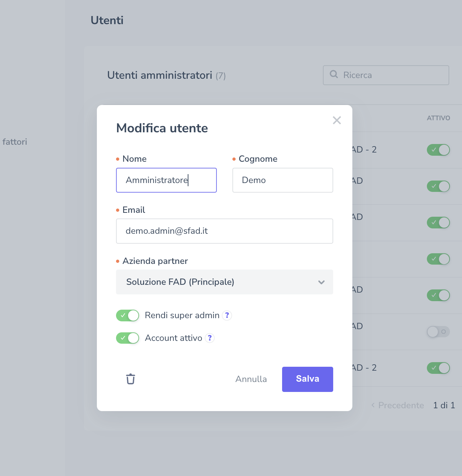The width and height of the screenshot is (462, 476).
Task: Open the Azienda partner dropdown
Action: (x=224, y=282)
